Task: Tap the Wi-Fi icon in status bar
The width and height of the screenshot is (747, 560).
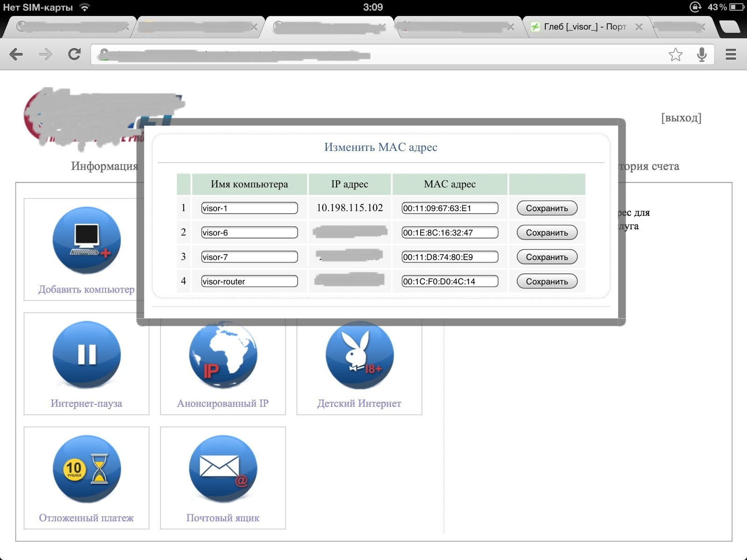Action: 85,7
